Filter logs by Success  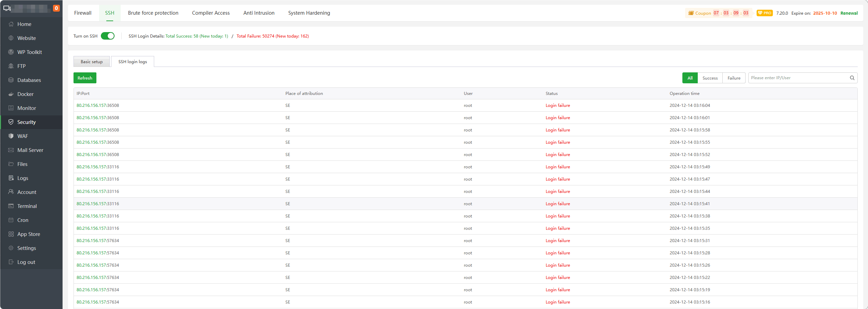(710, 78)
